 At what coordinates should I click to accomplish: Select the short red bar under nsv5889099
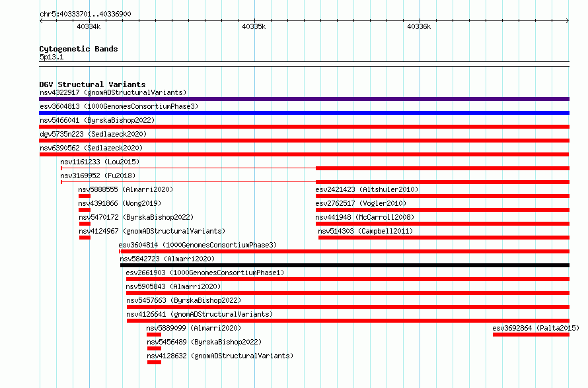click(x=154, y=335)
